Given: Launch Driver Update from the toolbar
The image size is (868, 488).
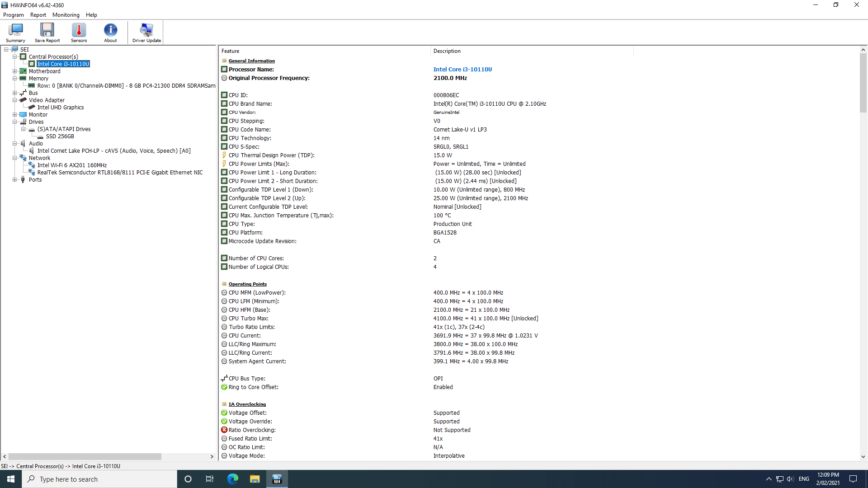Looking at the screenshot, I should (146, 33).
